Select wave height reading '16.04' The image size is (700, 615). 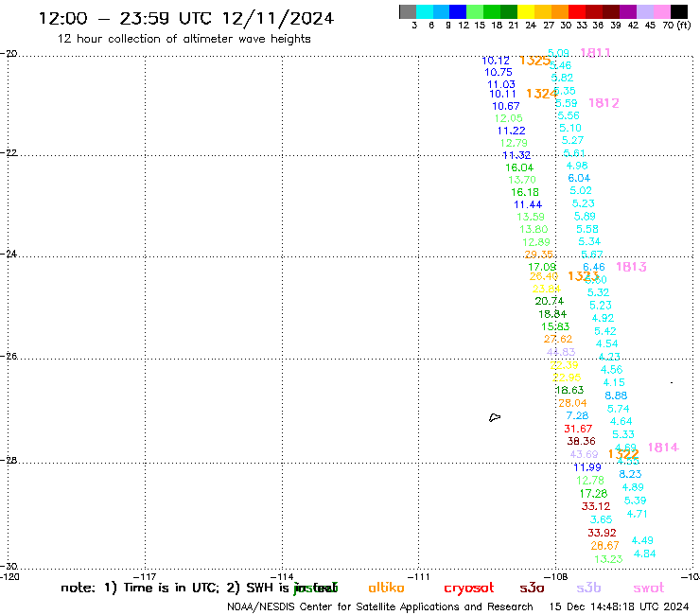point(519,167)
